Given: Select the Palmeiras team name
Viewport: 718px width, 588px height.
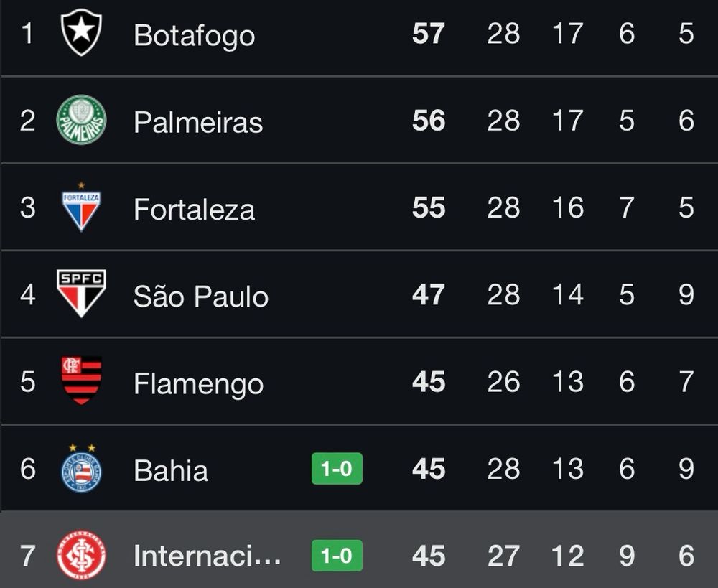Looking at the screenshot, I should (x=198, y=122).
